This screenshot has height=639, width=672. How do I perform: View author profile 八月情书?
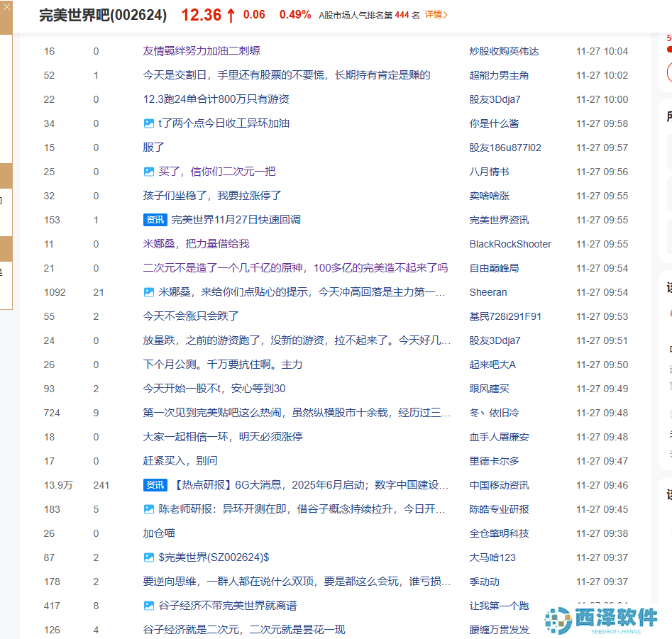click(x=489, y=172)
